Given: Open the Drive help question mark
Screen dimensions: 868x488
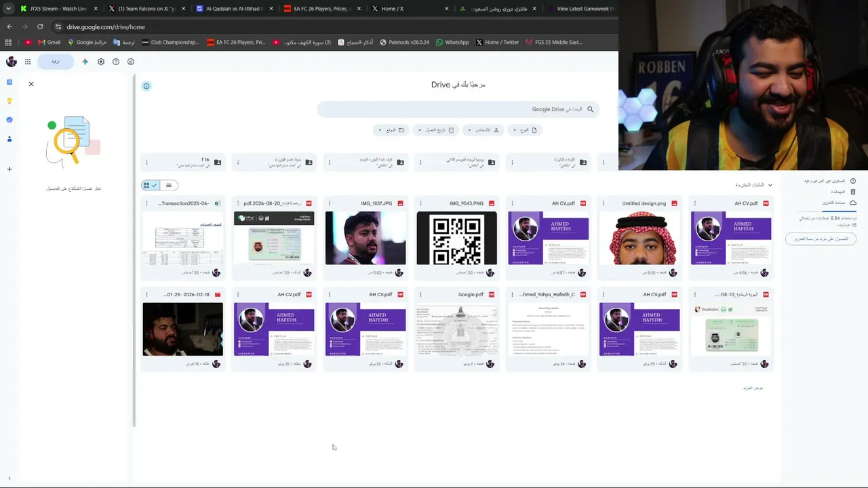Looking at the screenshot, I should coord(116,62).
